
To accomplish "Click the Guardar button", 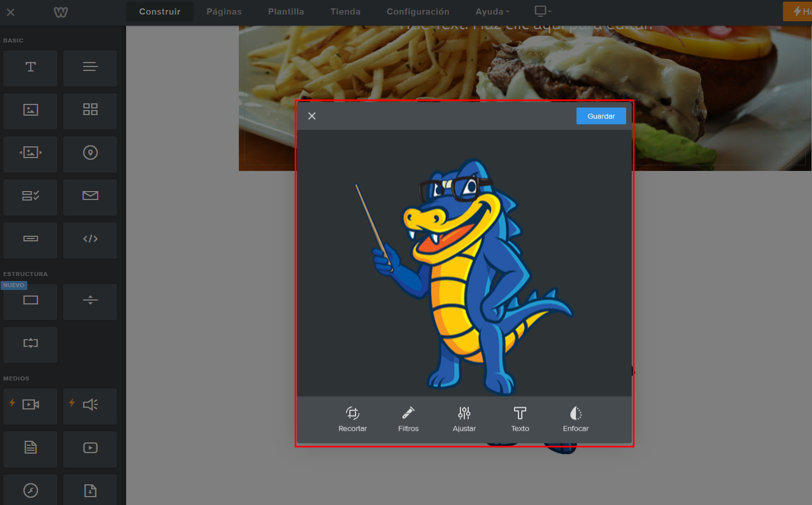I will (x=601, y=116).
